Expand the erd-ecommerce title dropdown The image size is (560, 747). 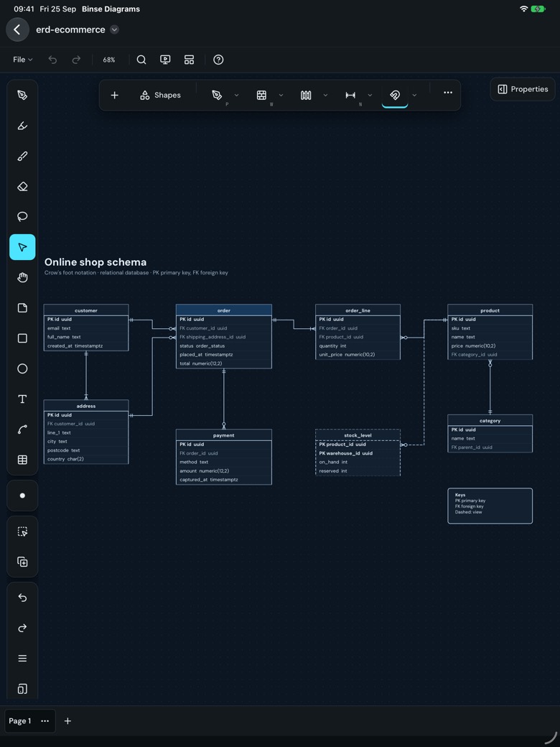[x=114, y=29]
